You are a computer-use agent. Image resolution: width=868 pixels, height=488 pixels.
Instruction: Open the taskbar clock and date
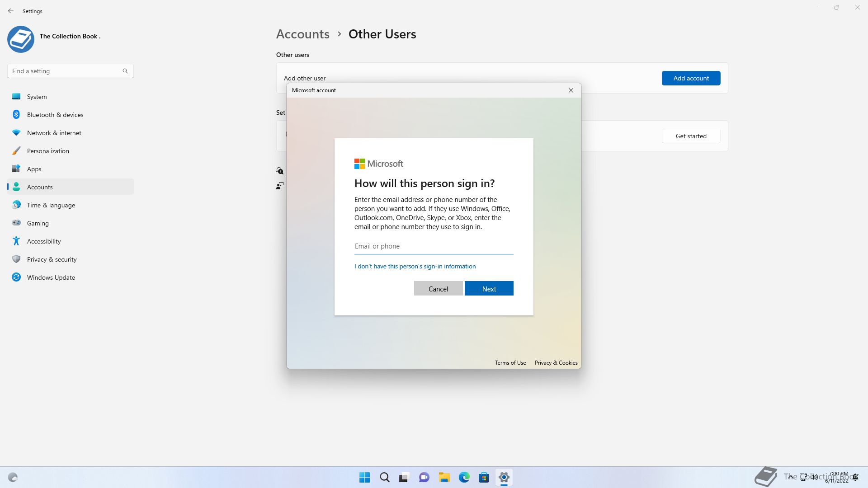[838, 477]
